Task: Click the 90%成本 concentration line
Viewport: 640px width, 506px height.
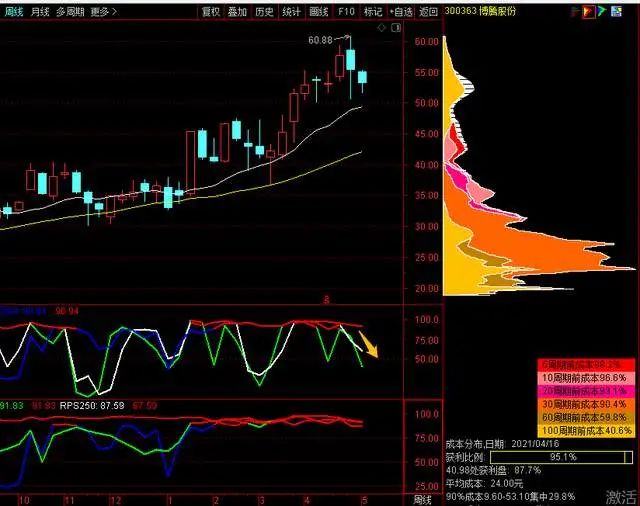Action: click(x=510, y=497)
